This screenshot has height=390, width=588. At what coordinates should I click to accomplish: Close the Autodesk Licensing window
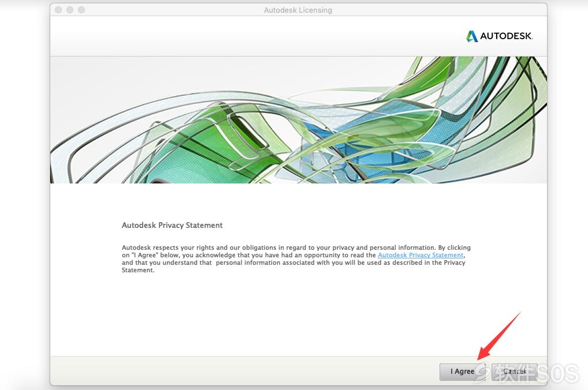[x=58, y=10]
